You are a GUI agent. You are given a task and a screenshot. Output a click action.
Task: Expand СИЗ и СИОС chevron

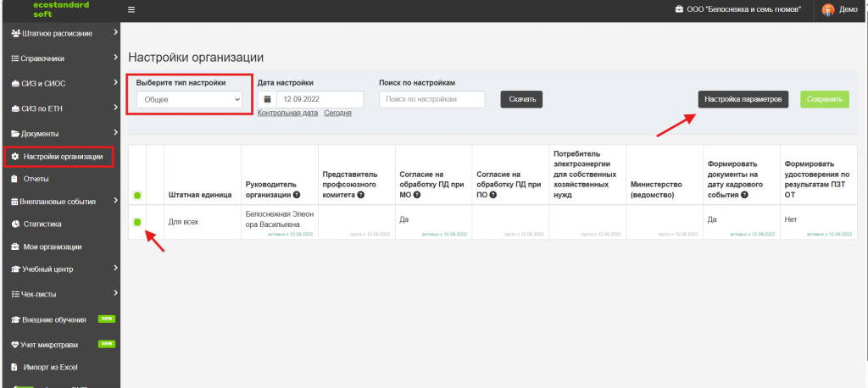(115, 82)
